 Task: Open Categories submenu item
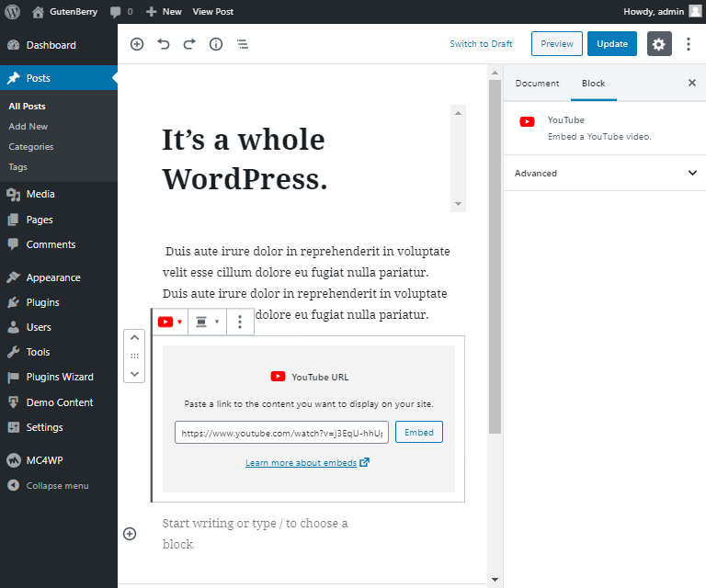(31, 147)
